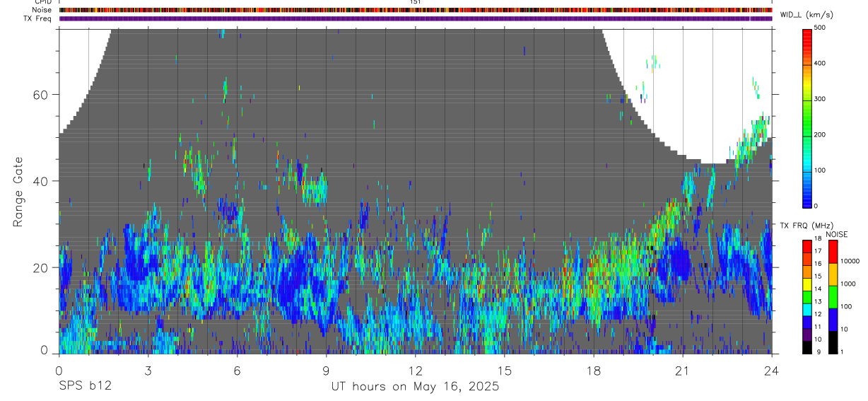Click the 1000 label on NOISE legend
This screenshot has width=868, height=401.
tap(848, 284)
